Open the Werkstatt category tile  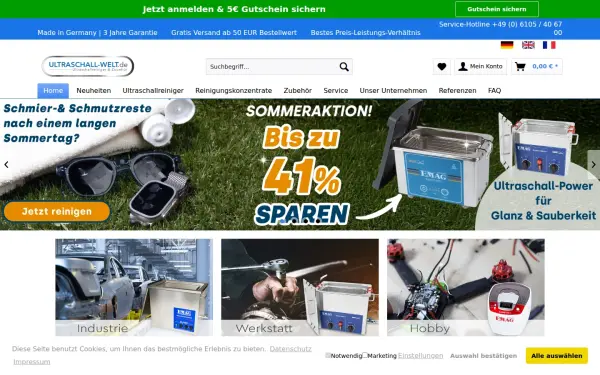tap(300, 287)
